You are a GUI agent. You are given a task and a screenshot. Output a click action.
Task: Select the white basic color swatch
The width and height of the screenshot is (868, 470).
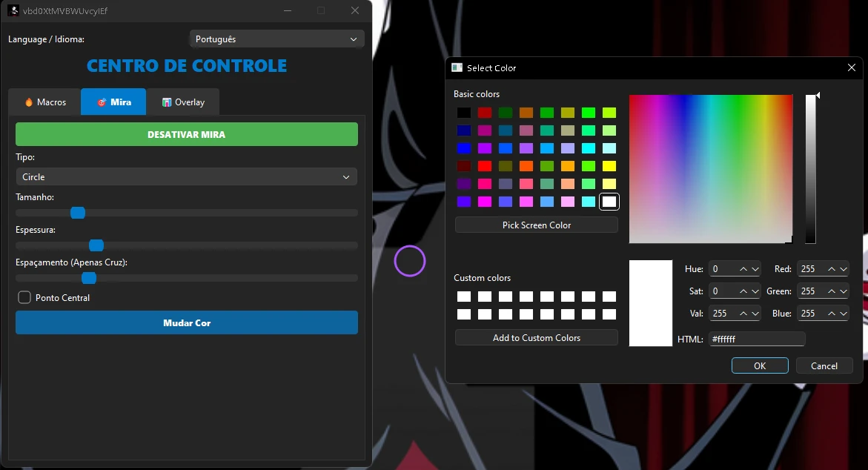609,202
